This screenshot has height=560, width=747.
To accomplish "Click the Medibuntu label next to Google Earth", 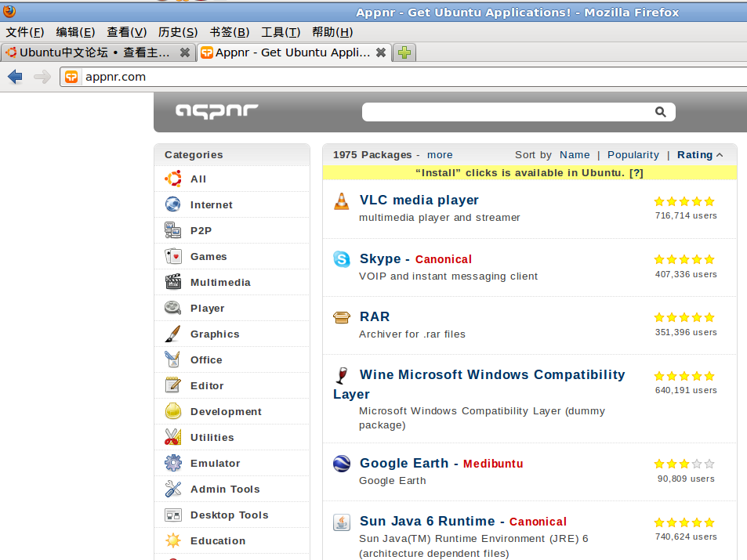I will point(493,464).
